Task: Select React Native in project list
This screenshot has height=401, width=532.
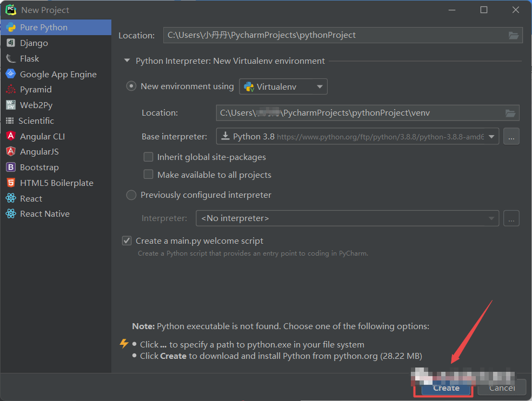Action: tap(44, 214)
